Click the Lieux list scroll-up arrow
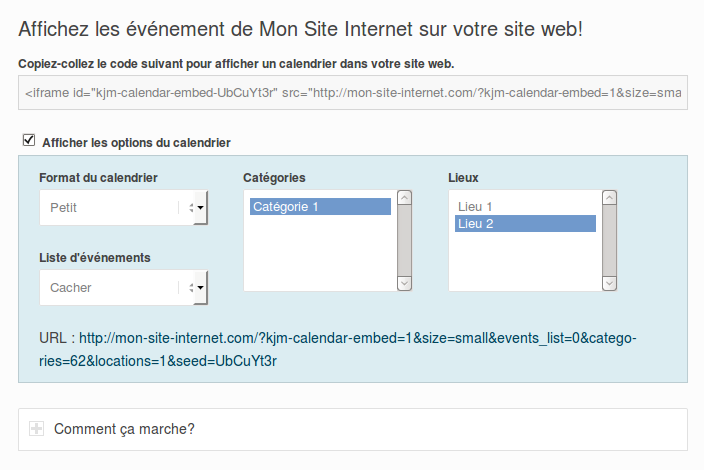Viewport: 704px width, 470px height. [609, 198]
